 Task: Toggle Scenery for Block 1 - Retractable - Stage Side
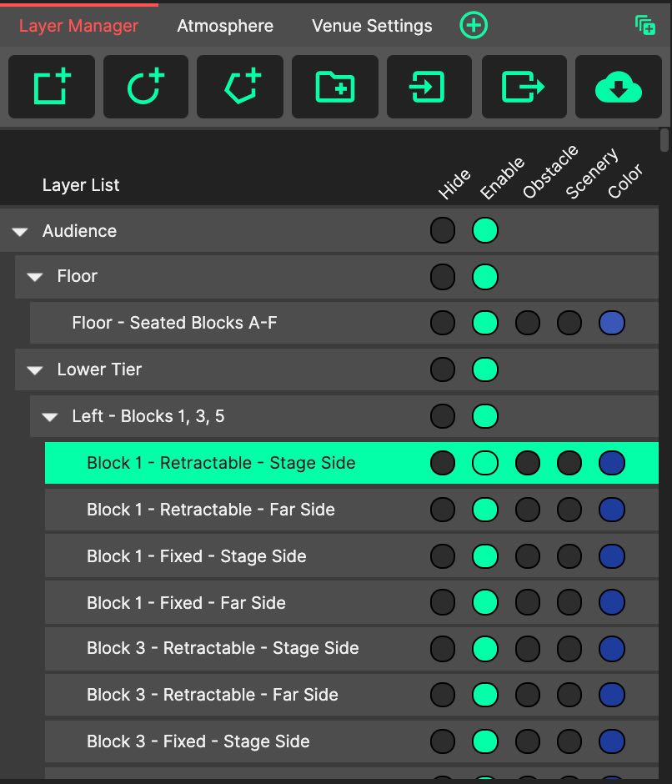[569, 463]
